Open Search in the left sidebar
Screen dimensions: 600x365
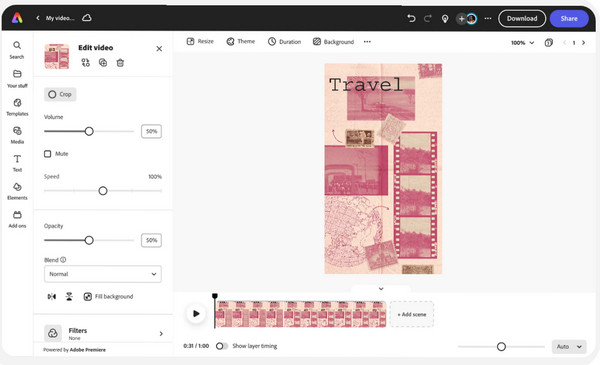click(17, 50)
